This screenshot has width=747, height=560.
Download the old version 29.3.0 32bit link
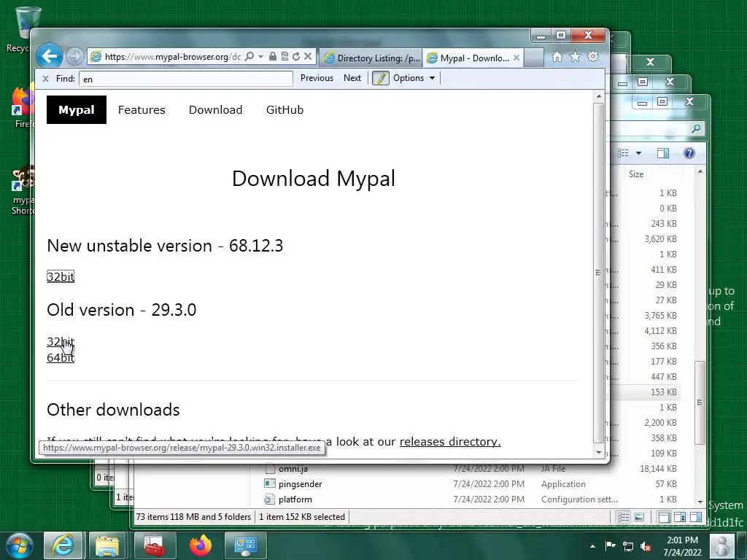point(61,341)
